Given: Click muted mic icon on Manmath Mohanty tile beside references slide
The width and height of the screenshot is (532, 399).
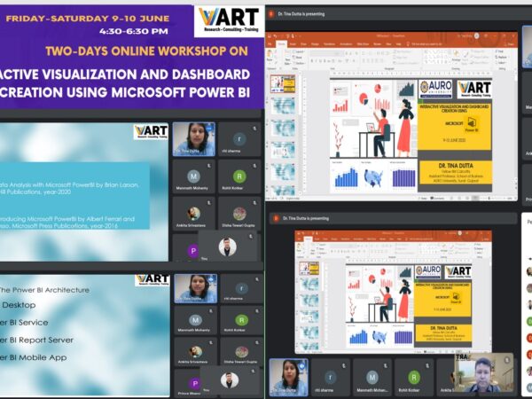Looking at the screenshot, I should [x=209, y=165].
